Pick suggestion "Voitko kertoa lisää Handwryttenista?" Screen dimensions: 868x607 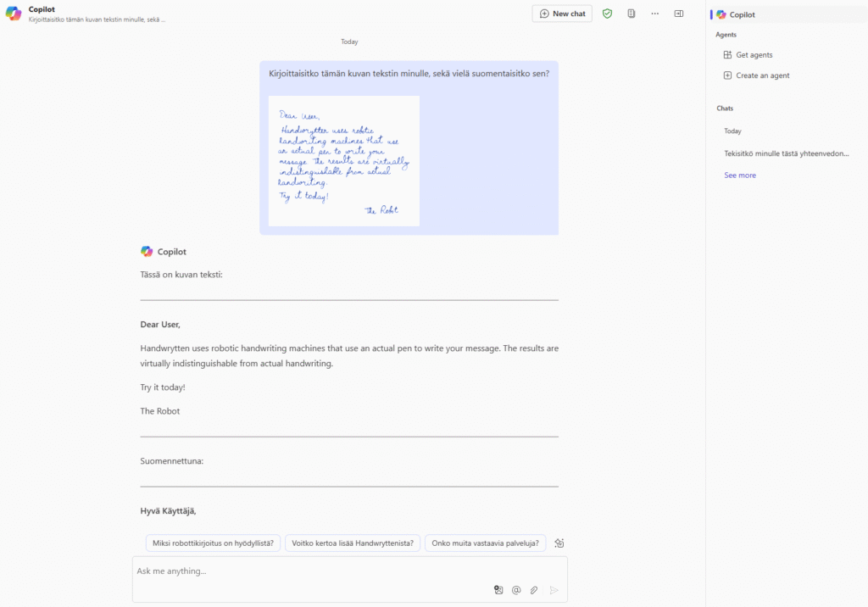tap(353, 543)
